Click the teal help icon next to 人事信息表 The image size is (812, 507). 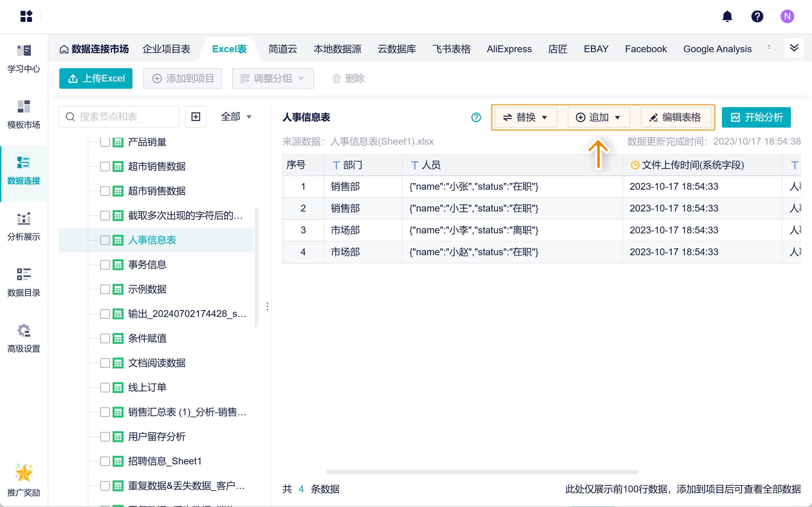click(476, 117)
